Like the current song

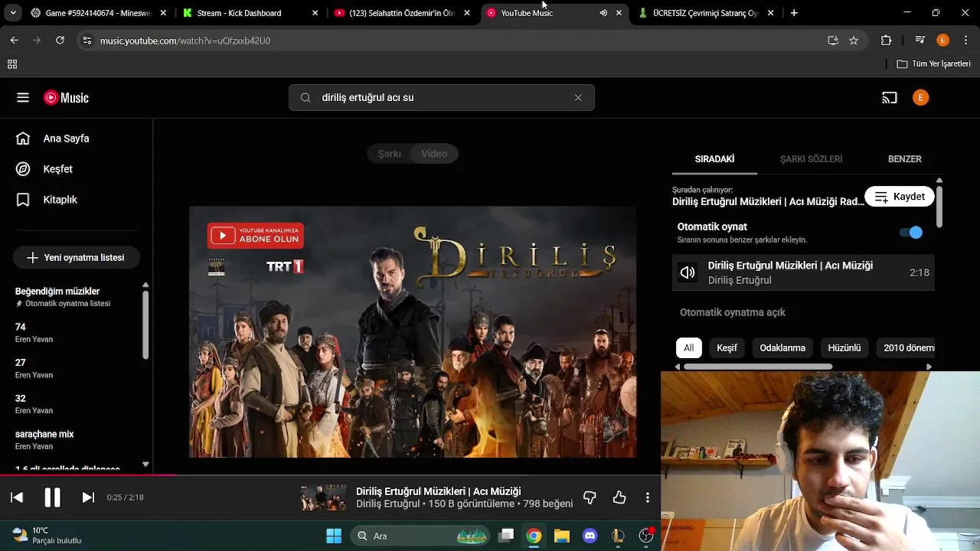tap(619, 497)
